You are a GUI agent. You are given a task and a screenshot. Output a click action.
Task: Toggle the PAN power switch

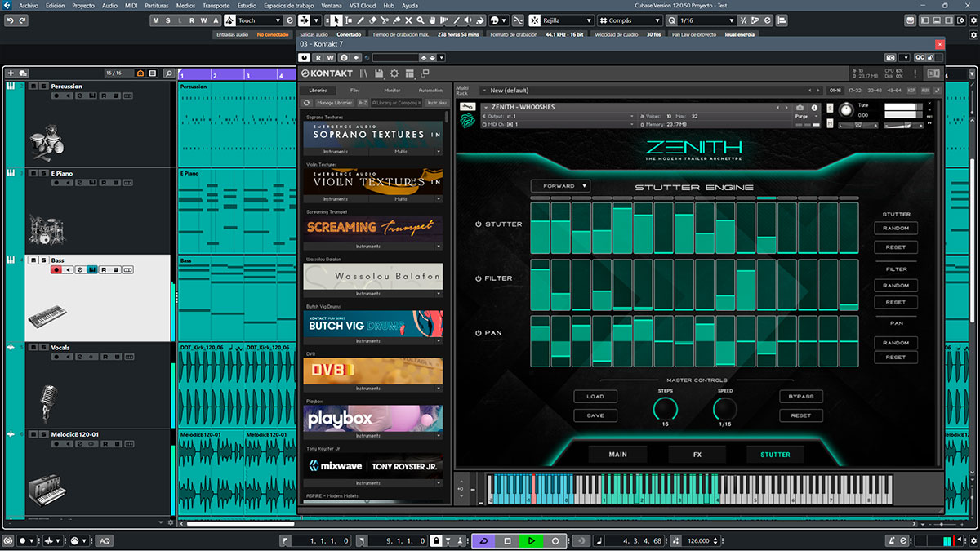(x=479, y=333)
